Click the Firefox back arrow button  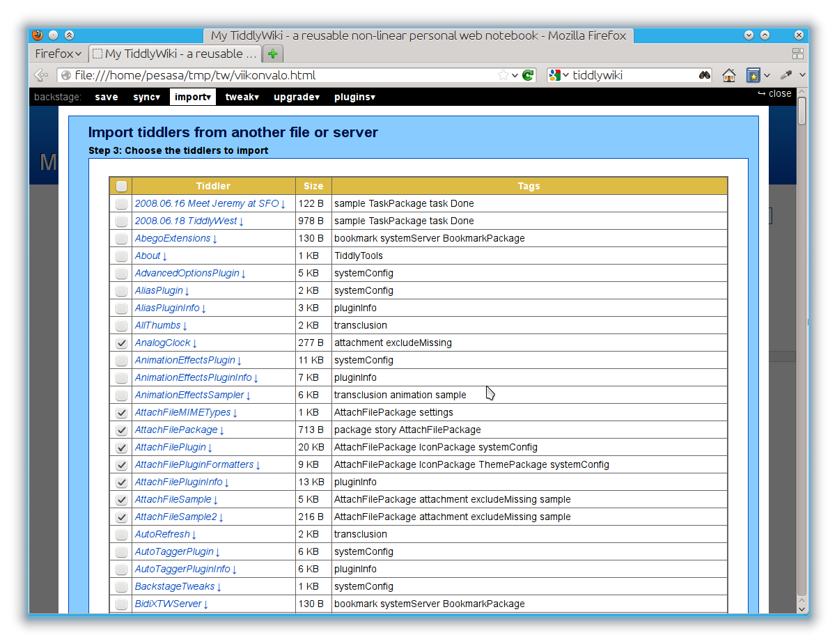tap(41, 75)
